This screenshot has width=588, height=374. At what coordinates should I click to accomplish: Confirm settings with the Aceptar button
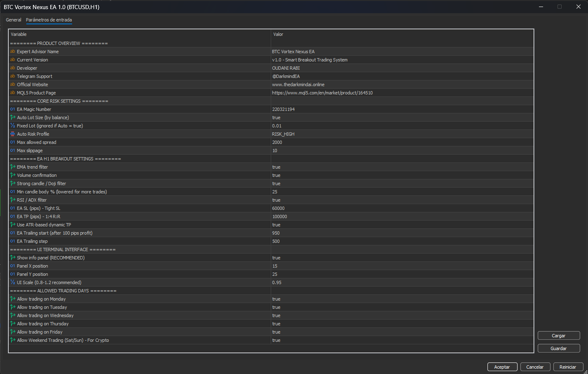(502, 367)
